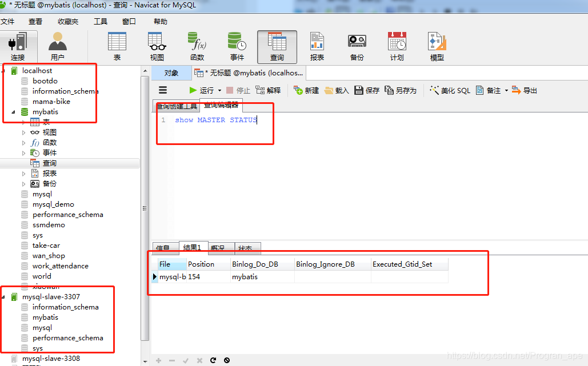Viewport: 588px width, 366px height.
Task: Click the 解释 explain button
Action: click(x=268, y=90)
